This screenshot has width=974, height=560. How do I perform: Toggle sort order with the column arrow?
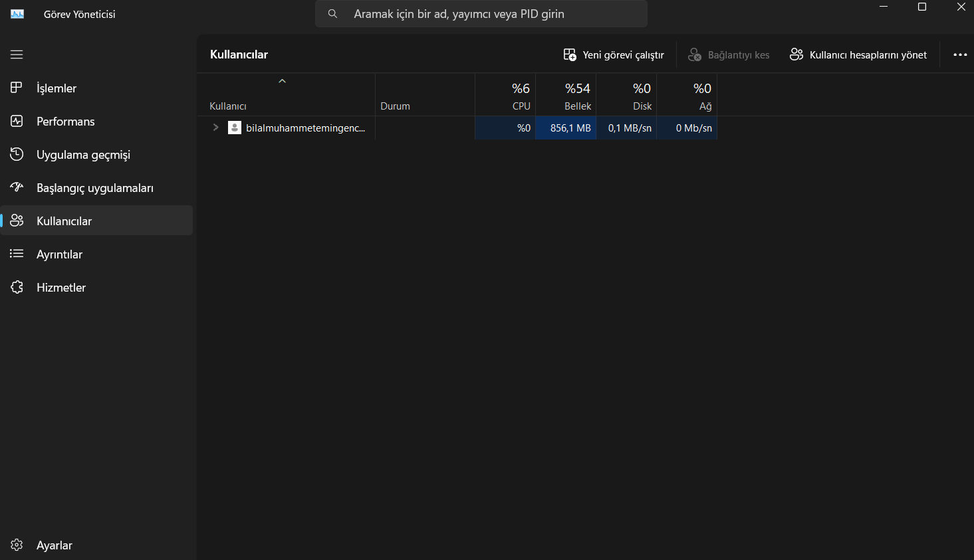point(282,81)
